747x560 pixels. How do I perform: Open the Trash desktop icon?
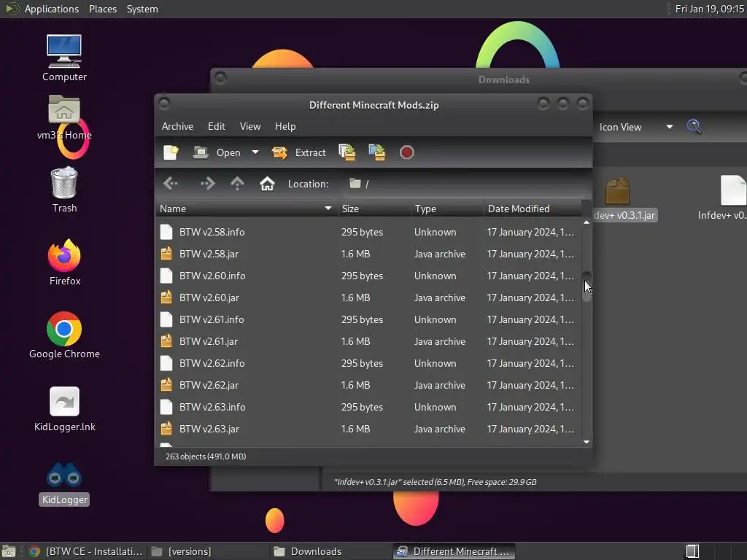pos(64,190)
